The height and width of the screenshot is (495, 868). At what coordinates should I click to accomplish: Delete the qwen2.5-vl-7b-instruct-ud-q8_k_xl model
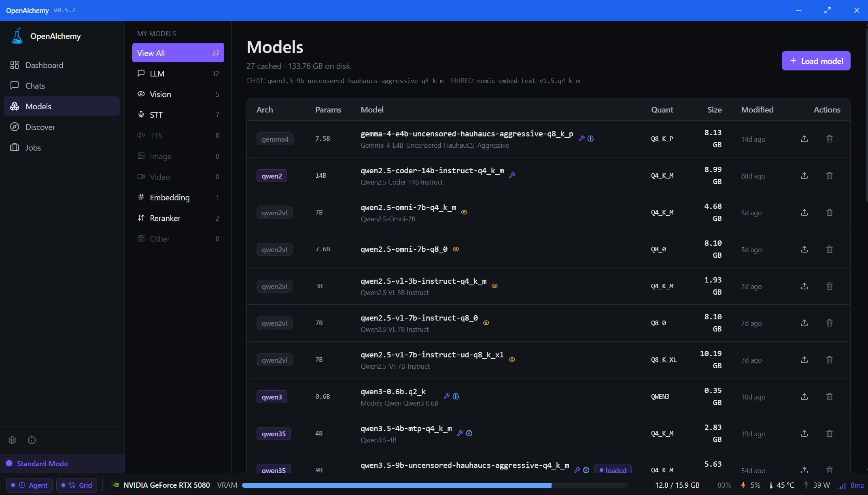tap(829, 360)
